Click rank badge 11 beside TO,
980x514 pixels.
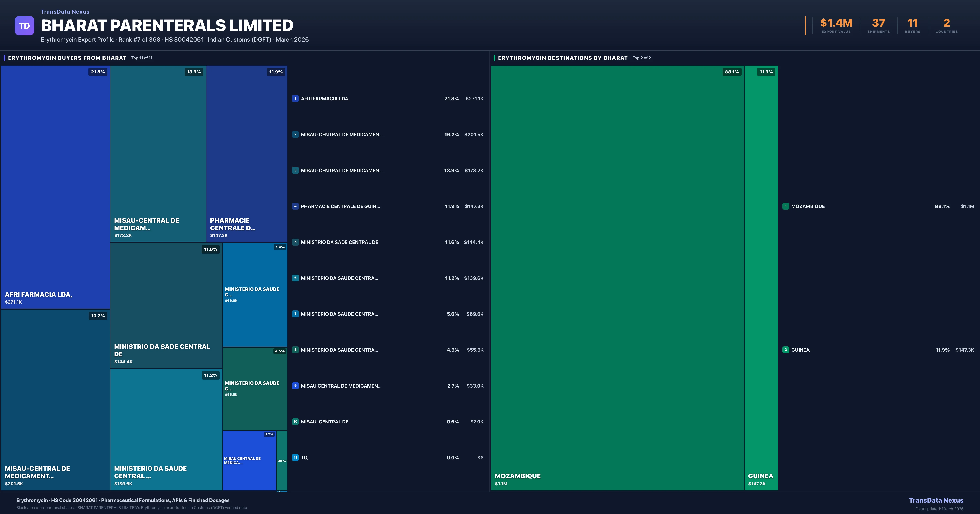click(295, 457)
